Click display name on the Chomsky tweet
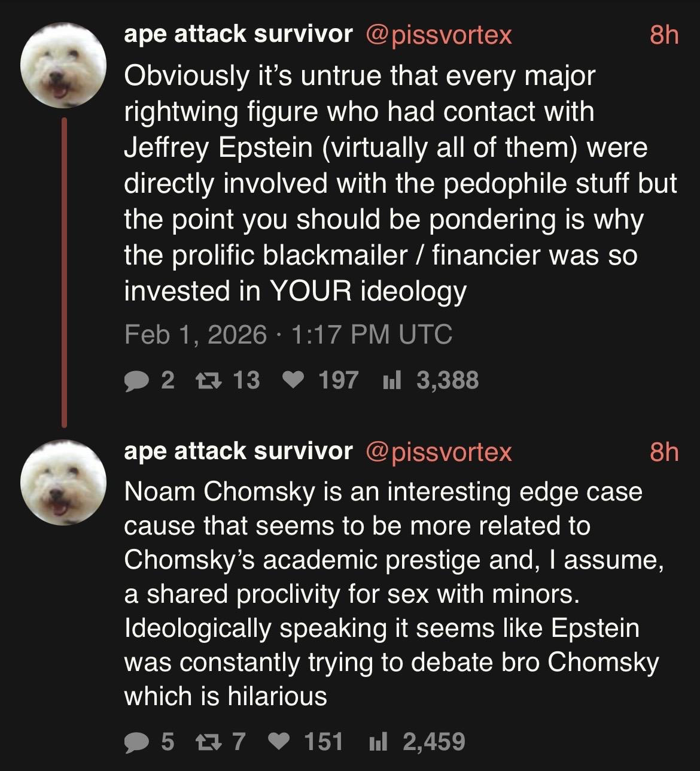The image size is (700, 771). (238, 451)
